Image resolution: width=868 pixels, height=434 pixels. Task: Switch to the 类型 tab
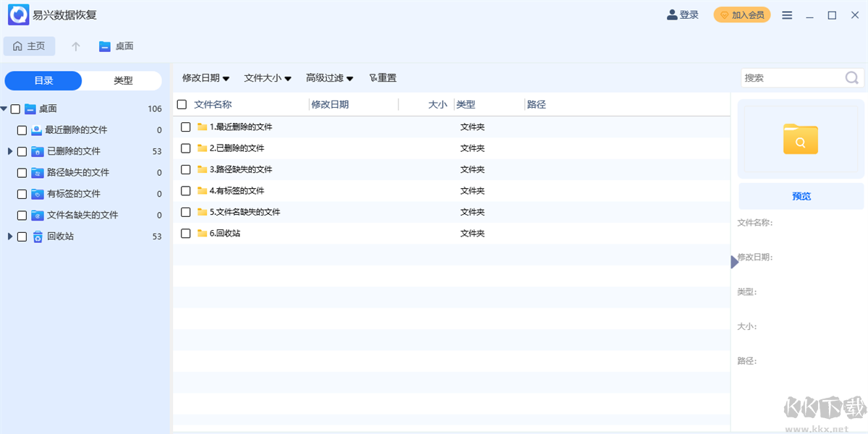[x=122, y=80]
